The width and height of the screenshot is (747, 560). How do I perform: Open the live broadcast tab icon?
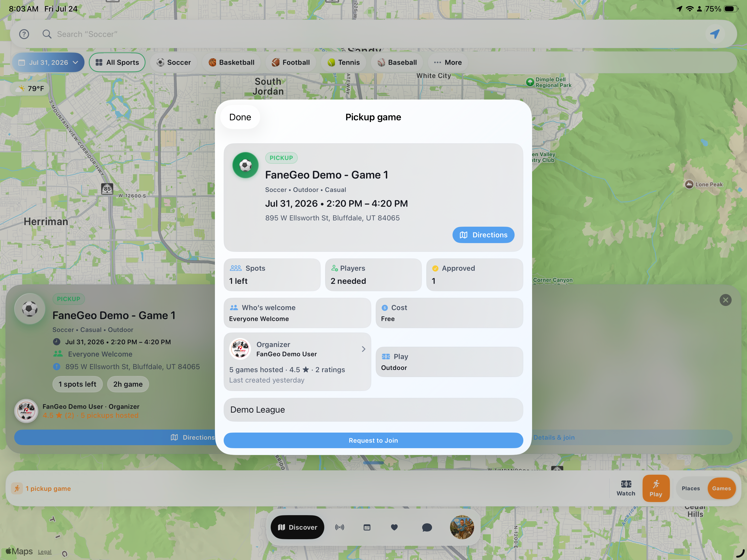339,527
